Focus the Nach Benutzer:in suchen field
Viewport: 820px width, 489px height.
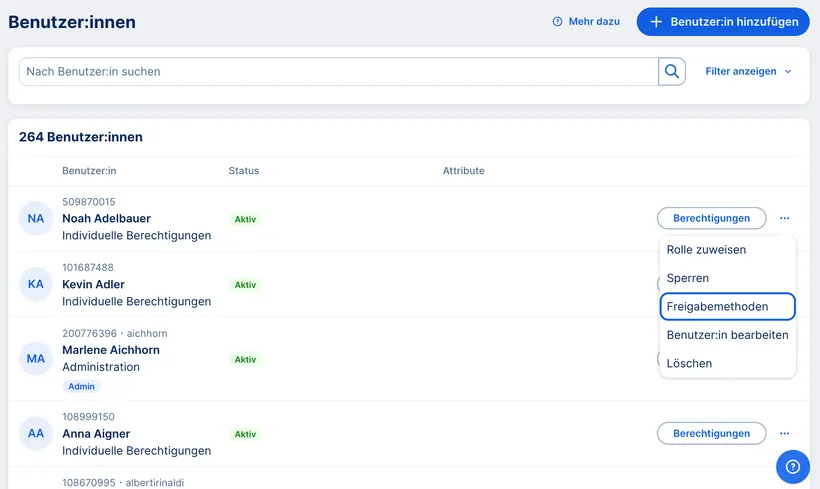[x=338, y=72]
